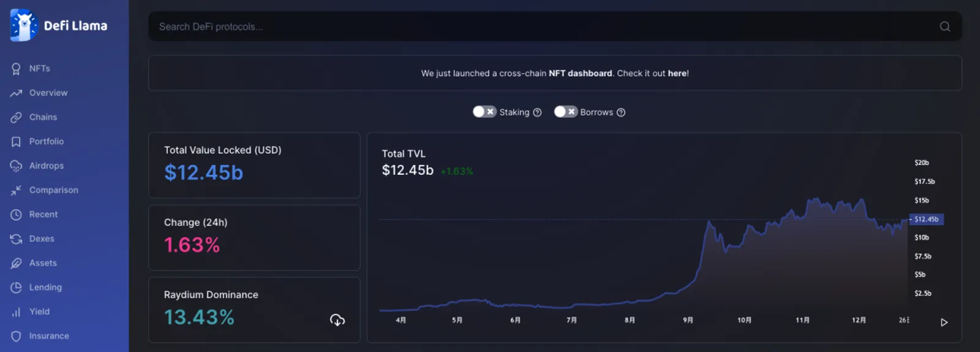This screenshot has width=980, height=352.
Task: Click the Assets feather icon
Action: 16,263
